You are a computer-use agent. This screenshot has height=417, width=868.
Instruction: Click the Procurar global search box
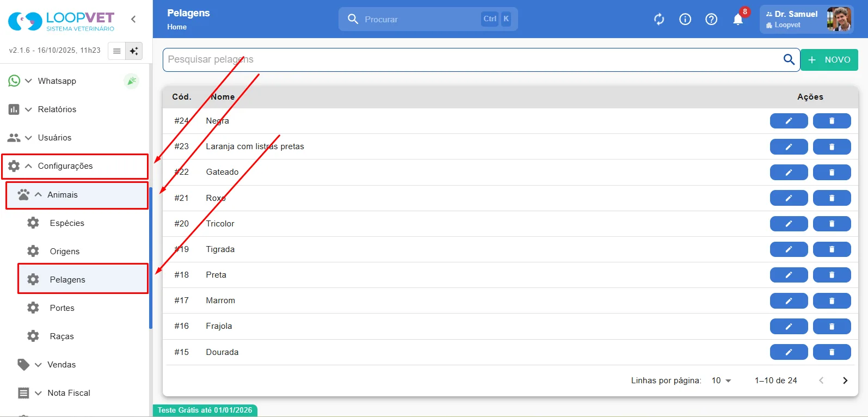point(428,19)
